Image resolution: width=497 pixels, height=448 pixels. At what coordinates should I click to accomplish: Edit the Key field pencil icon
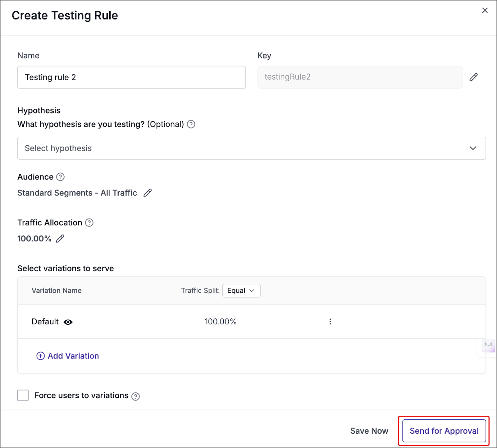(473, 77)
